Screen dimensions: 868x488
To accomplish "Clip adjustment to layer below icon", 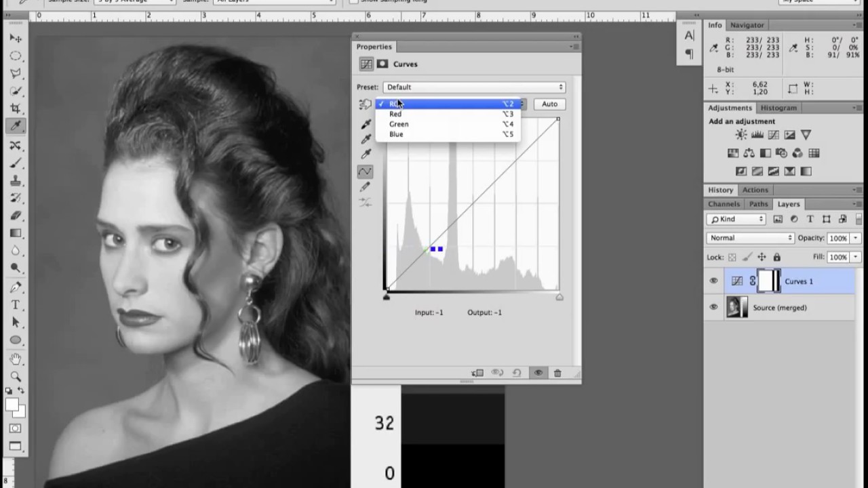I will click(477, 373).
